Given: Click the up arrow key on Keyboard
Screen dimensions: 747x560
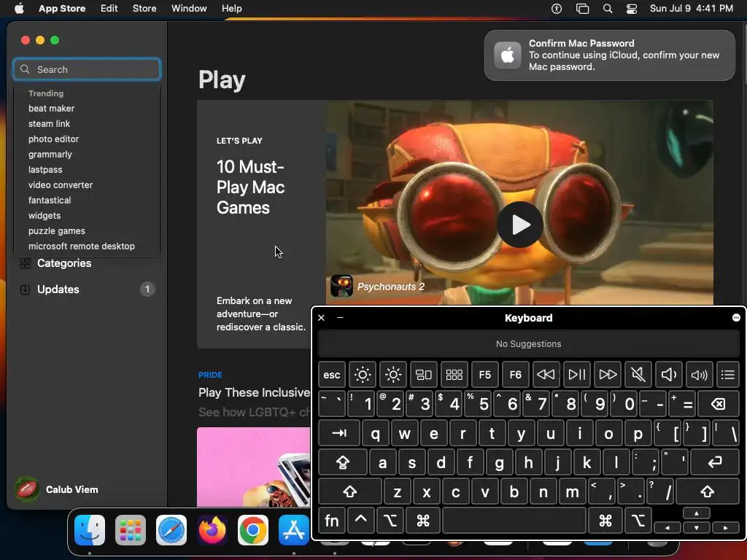Looking at the screenshot, I should (696, 513).
